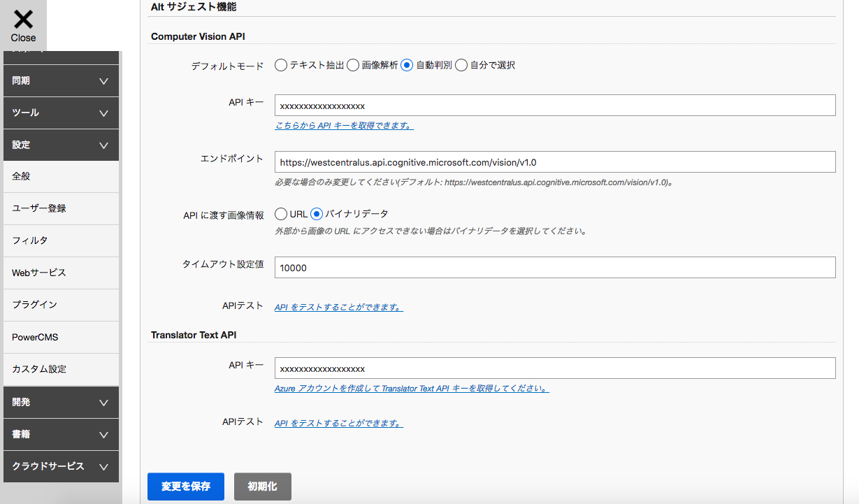Open Translator Text API test link

339,424
